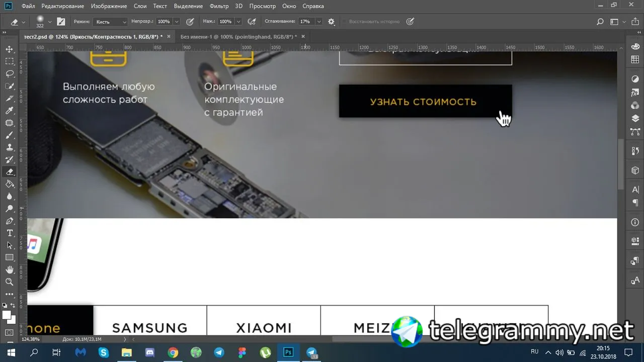Select the Paint Bucket tool
Viewport: 644px width, 362px height.
9,184
